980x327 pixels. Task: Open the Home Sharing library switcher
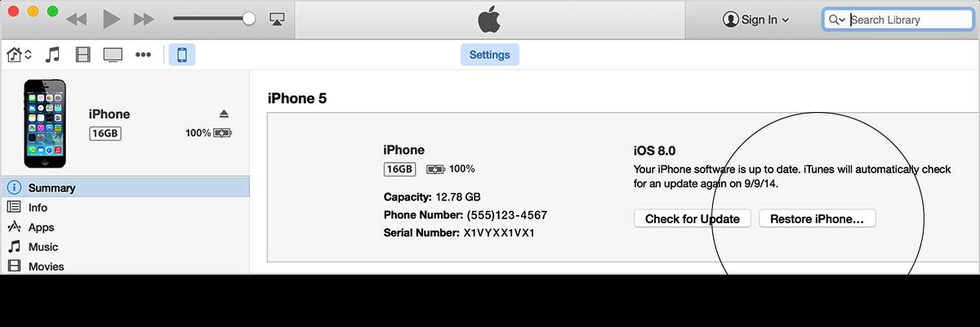(19, 55)
